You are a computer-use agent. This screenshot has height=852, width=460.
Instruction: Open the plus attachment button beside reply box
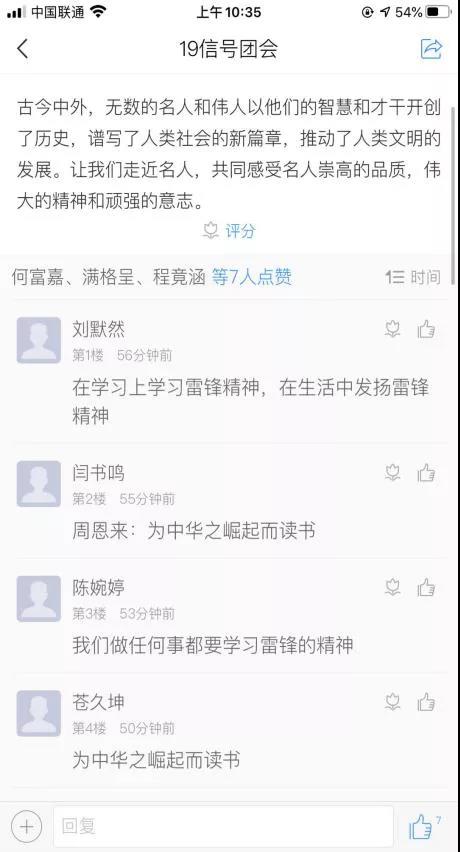[26, 826]
